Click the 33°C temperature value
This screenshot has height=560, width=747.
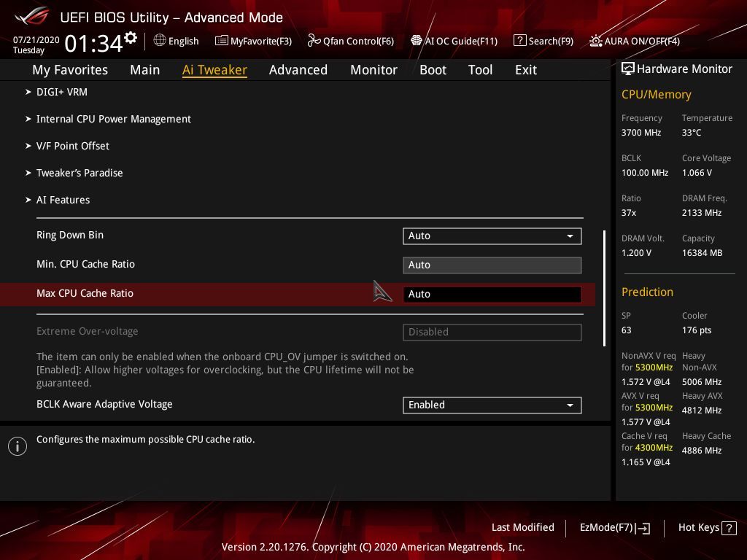tap(692, 133)
